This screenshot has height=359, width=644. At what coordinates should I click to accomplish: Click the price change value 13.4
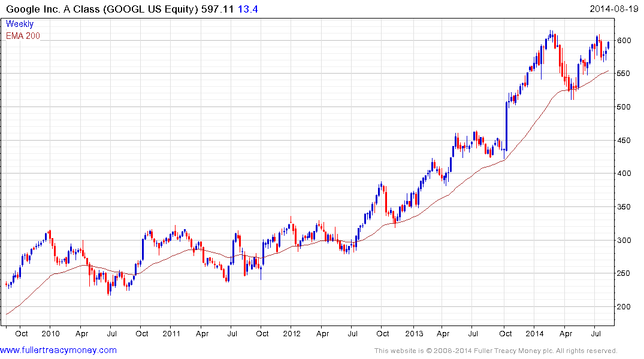pyautogui.click(x=247, y=9)
